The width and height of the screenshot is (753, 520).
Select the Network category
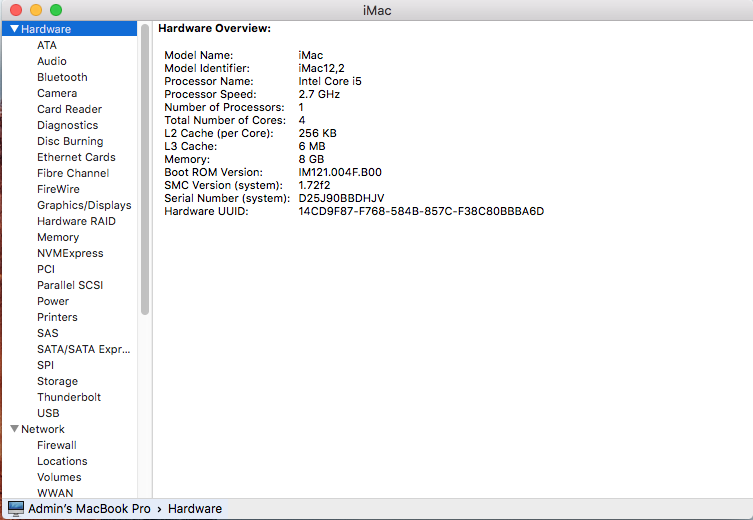43,429
